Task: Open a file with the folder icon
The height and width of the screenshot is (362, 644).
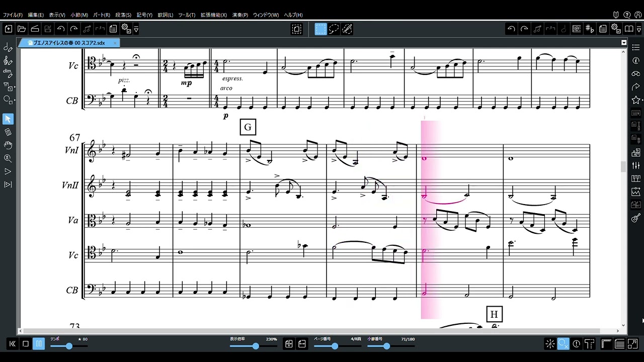Action: 22,29
